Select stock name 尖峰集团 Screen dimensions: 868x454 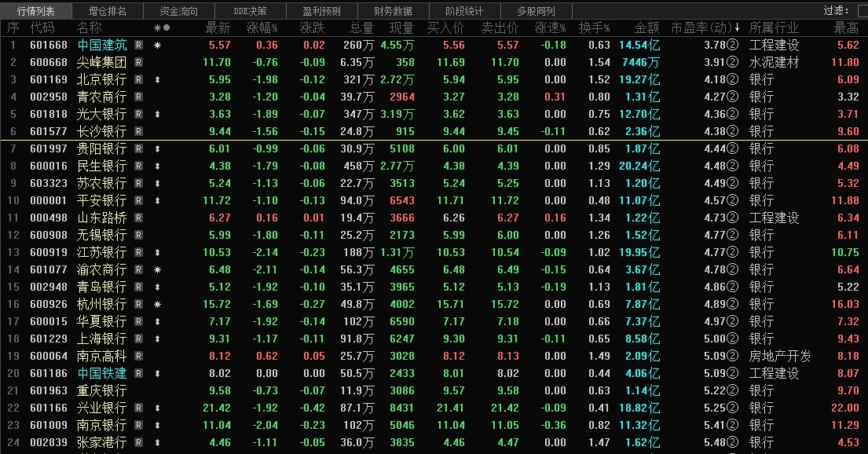102,63
